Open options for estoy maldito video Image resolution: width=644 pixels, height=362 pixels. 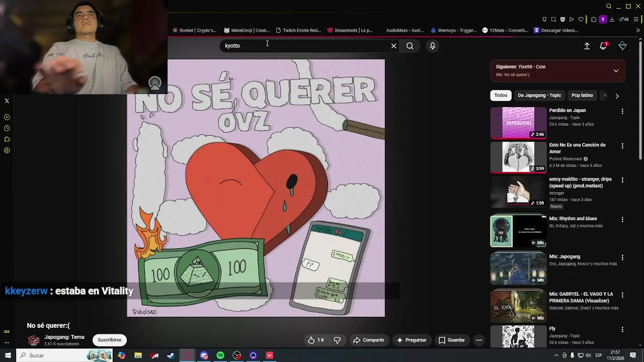(x=622, y=180)
